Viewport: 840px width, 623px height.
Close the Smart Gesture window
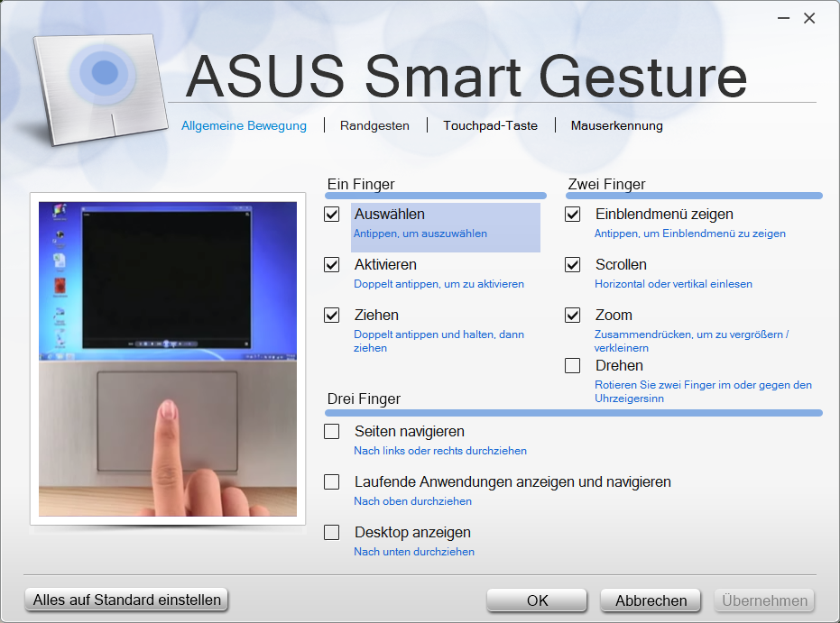click(809, 18)
